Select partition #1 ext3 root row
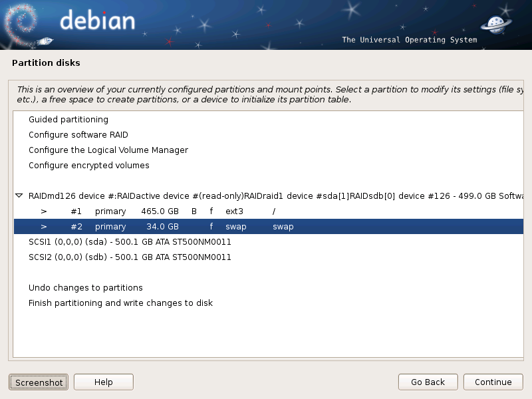 269,211
